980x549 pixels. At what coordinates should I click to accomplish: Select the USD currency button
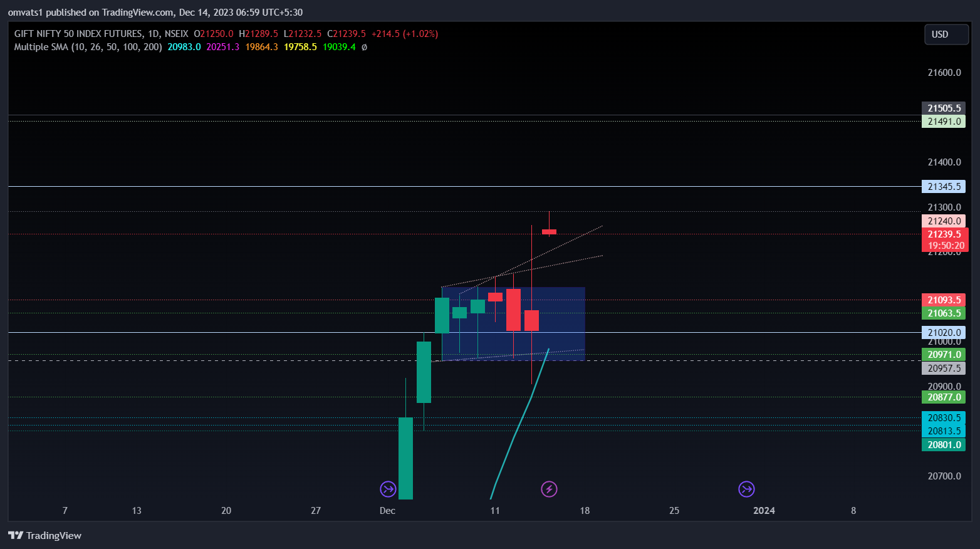[x=946, y=34]
